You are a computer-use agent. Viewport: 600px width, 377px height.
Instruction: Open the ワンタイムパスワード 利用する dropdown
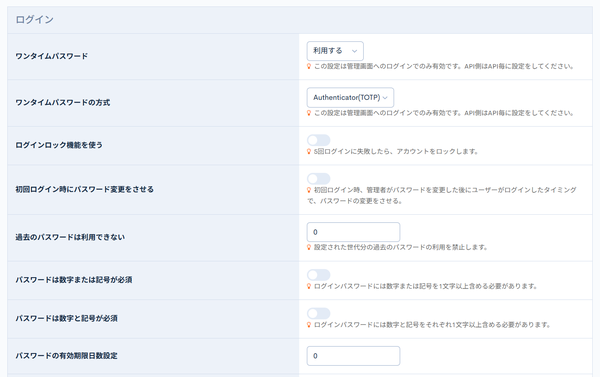point(335,51)
